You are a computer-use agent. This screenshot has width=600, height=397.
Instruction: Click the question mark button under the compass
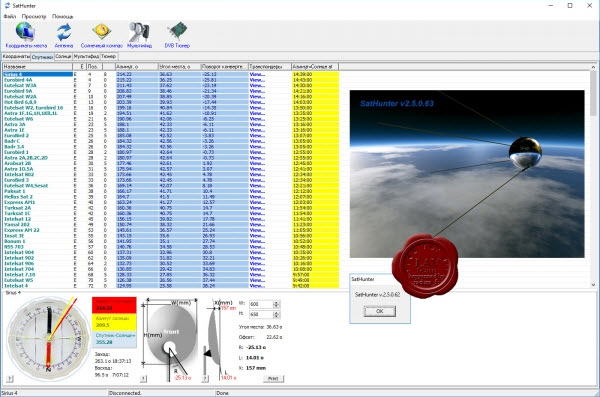coord(10,379)
